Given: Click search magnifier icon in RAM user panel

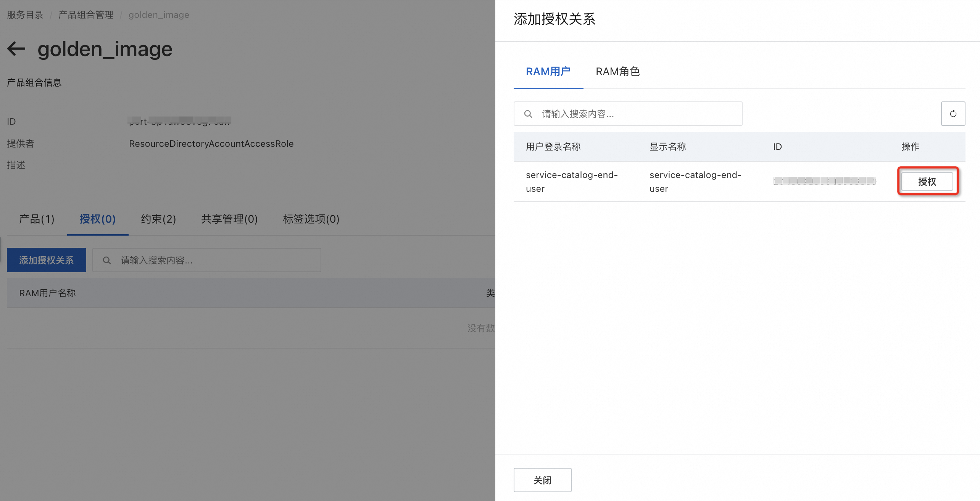Looking at the screenshot, I should pos(528,114).
